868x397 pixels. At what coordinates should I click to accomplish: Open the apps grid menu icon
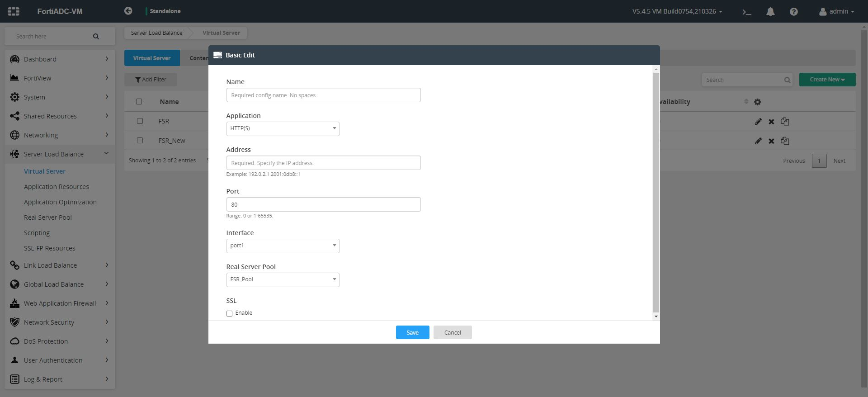pos(14,11)
